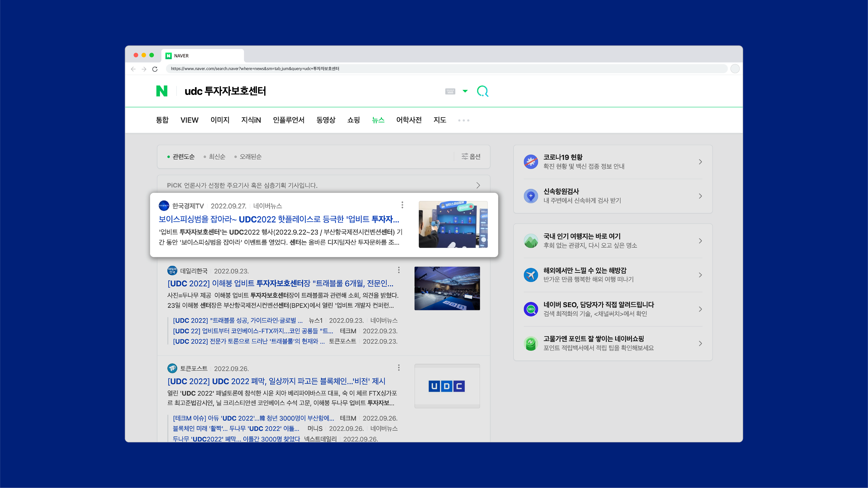Open headline UDC 2022 폐막 article
This screenshot has width=868, height=488.
pyautogui.click(x=276, y=381)
